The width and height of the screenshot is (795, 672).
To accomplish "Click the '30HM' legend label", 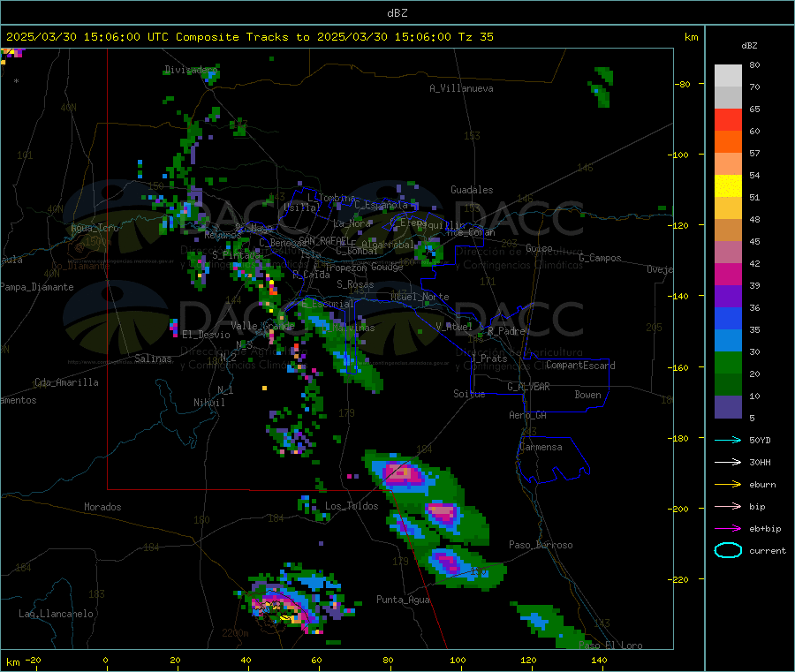I will click(760, 462).
